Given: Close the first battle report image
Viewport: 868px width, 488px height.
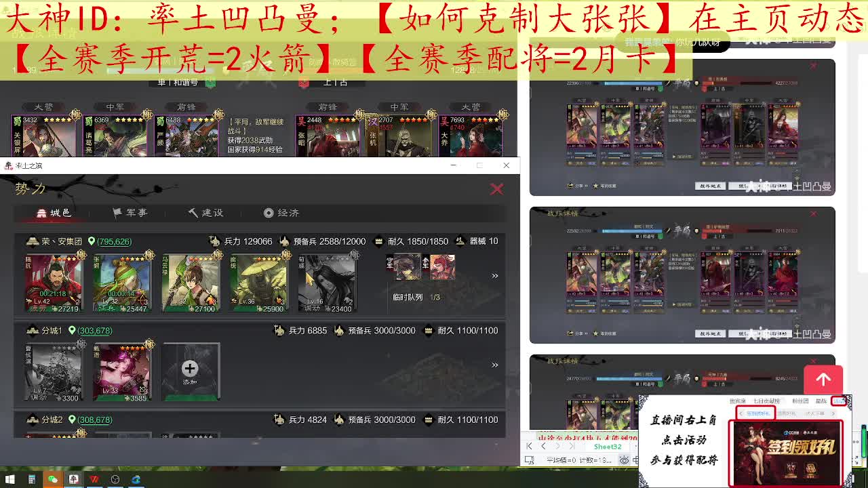Looking at the screenshot, I should tap(813, 66).
